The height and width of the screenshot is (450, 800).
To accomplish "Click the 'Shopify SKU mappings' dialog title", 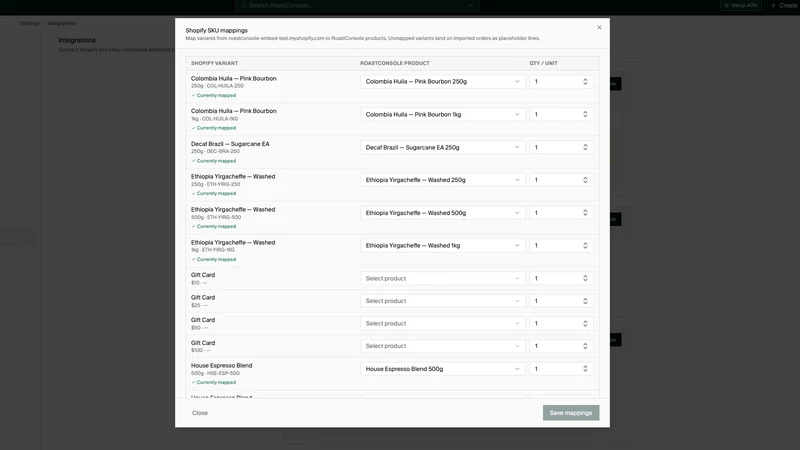I will [216, 31].
